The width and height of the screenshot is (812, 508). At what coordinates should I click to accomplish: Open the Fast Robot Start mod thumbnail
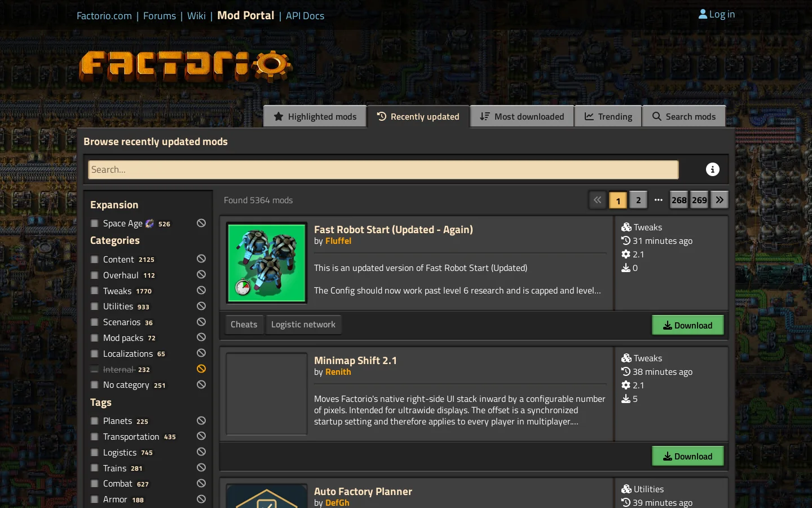point(267,263)
